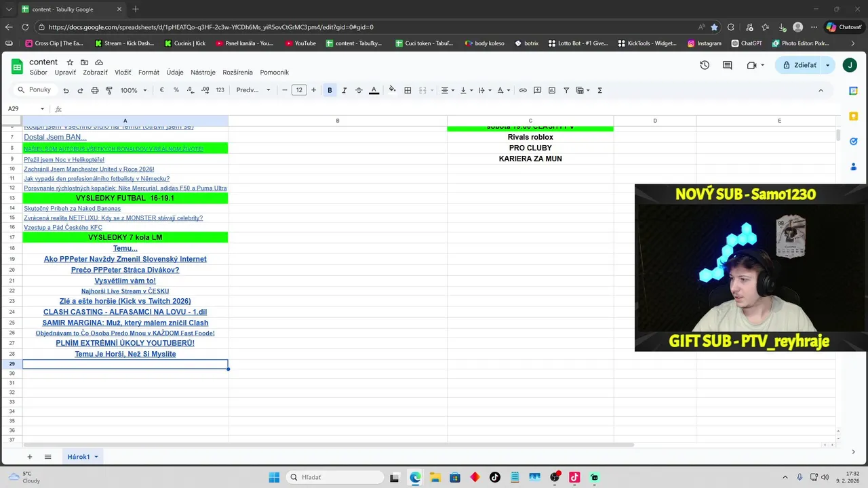The height and width of the screenshot is (488, 868).
Task: Decrease decimal places
Action: [x=190, y=90]
